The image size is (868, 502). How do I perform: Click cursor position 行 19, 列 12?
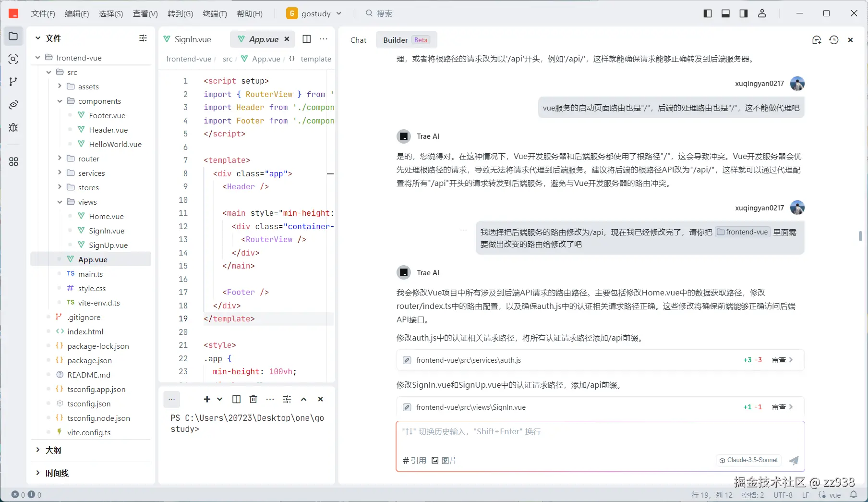[x=711, y=495]
